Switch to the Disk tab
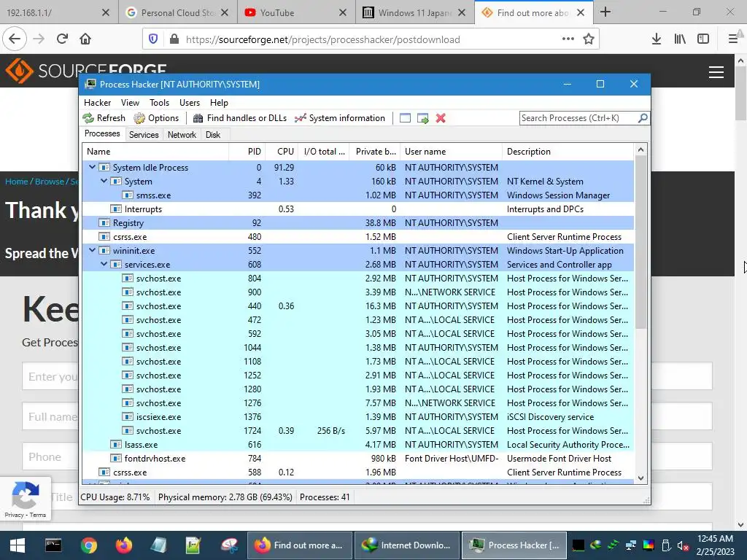The width and height of the screenshot is (747, 560). tap(213, 135)
